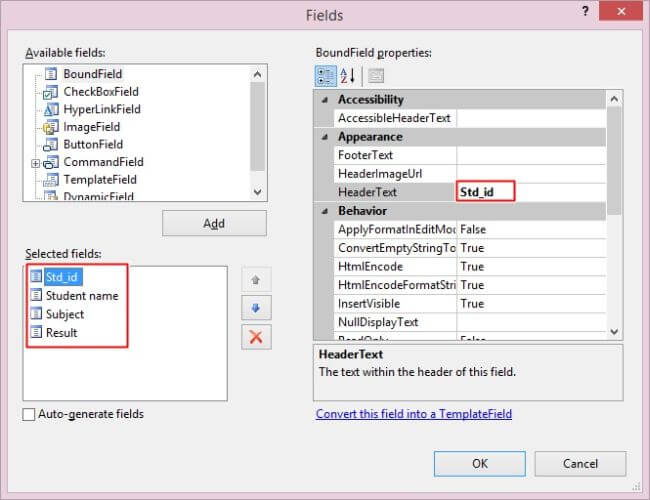Click the CommandField icon
This screenshot has width=650, height=500.
[51, 163]
